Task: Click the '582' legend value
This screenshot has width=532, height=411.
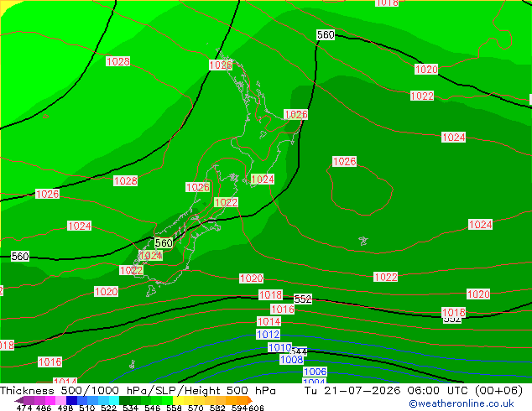Action: (217, 408)
